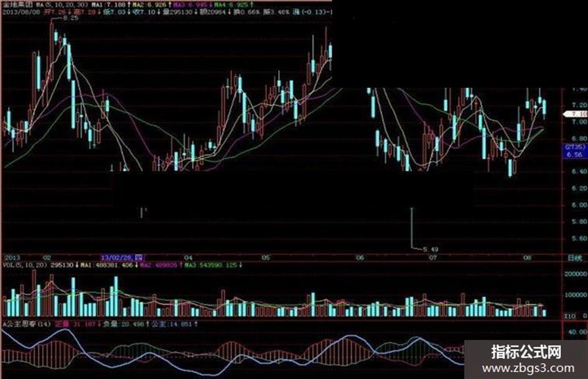
Task: Click the X10 volume scale label
Action: point(569,316)
